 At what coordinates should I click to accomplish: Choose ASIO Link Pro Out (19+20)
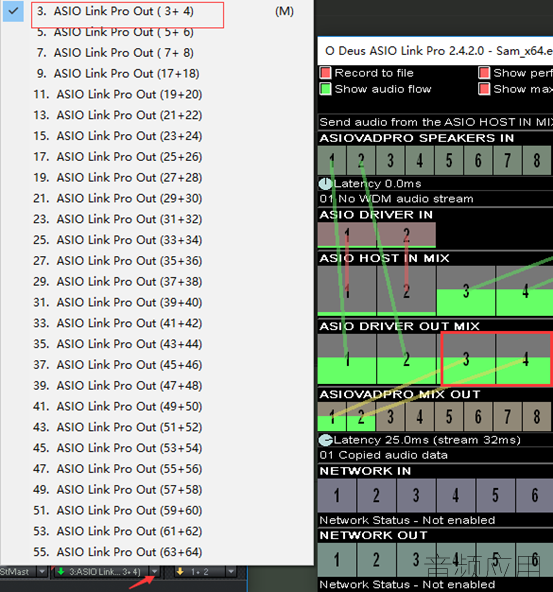pyautogui.click(x=157, y=94)
